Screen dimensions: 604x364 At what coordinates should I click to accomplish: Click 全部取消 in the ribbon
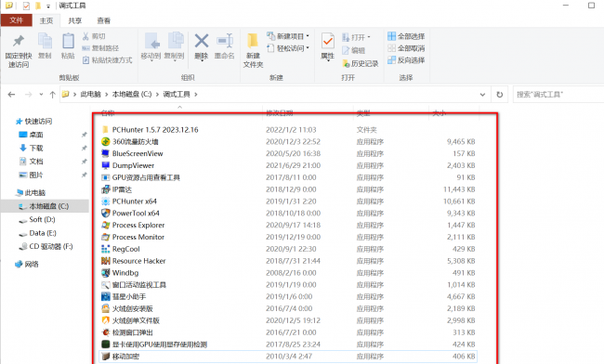406,48
